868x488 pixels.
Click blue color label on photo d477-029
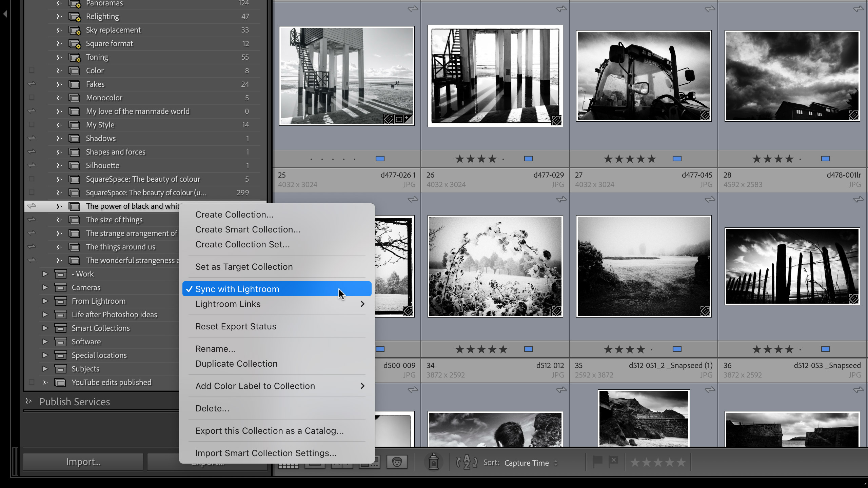[528, 159]
